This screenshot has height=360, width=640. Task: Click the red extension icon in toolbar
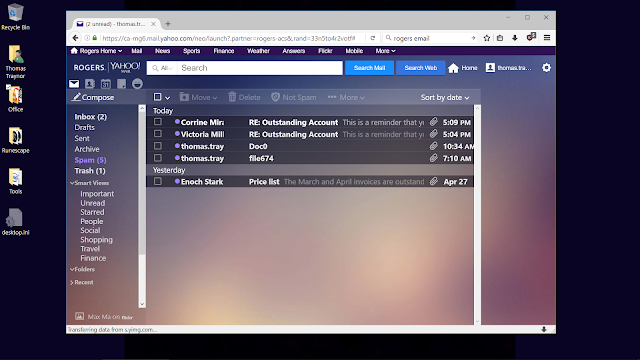point(531,37)
